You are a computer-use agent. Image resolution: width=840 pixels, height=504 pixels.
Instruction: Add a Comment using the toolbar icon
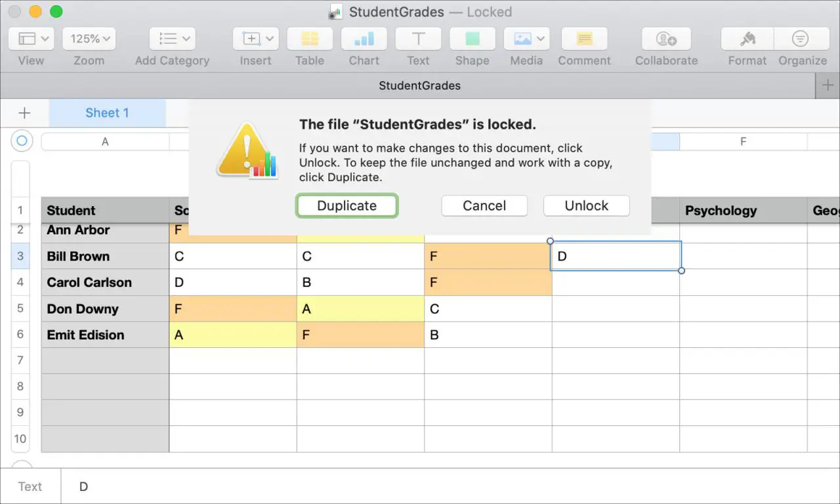pyautogui.click(x=584, y=39)
